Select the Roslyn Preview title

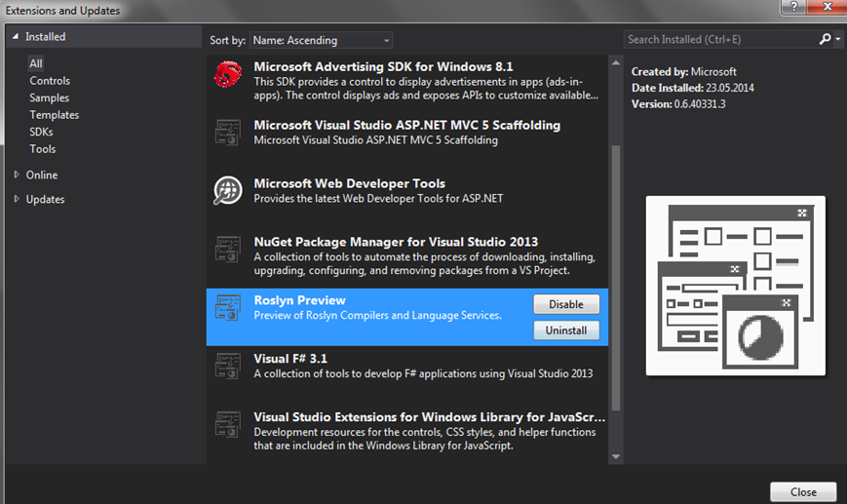click(x=299, y=300)
